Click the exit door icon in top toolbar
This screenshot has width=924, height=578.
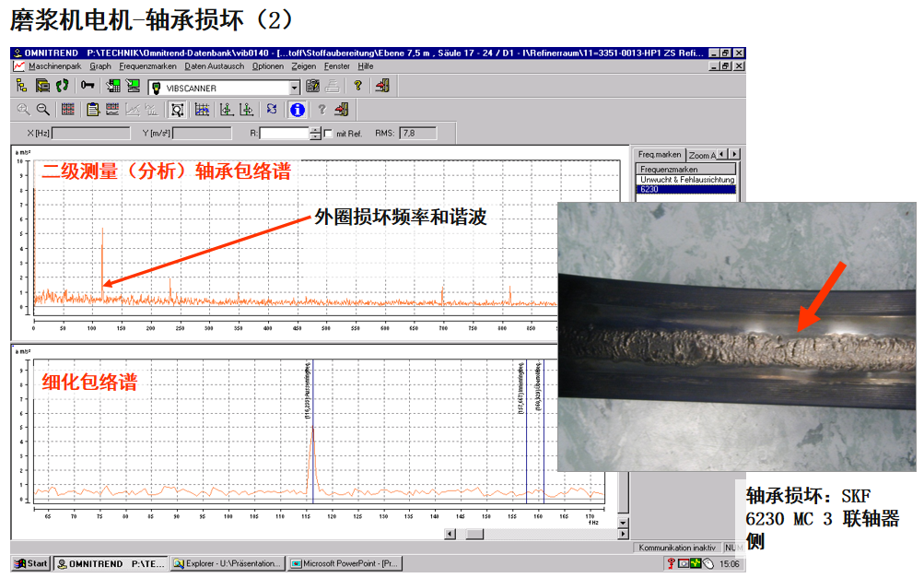click(x=381, y=87)
